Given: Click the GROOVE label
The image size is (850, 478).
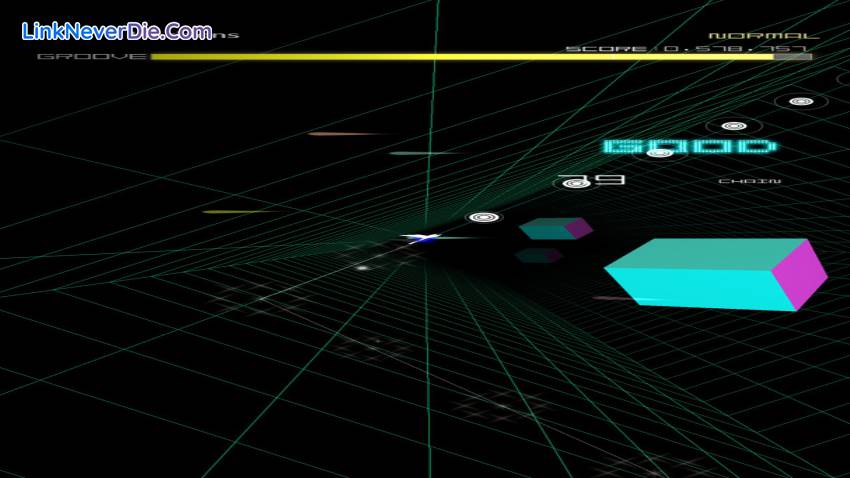Looking at the screenshot, I should 91,57.
